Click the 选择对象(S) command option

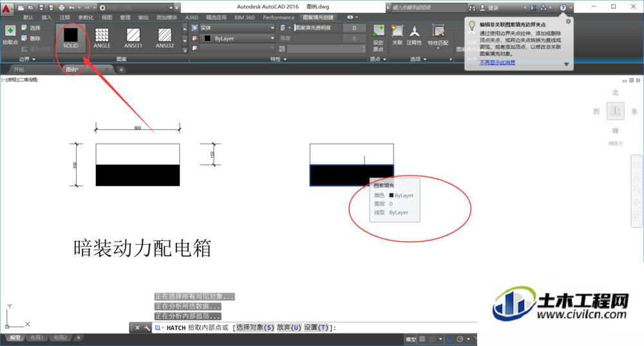(254, 327)
